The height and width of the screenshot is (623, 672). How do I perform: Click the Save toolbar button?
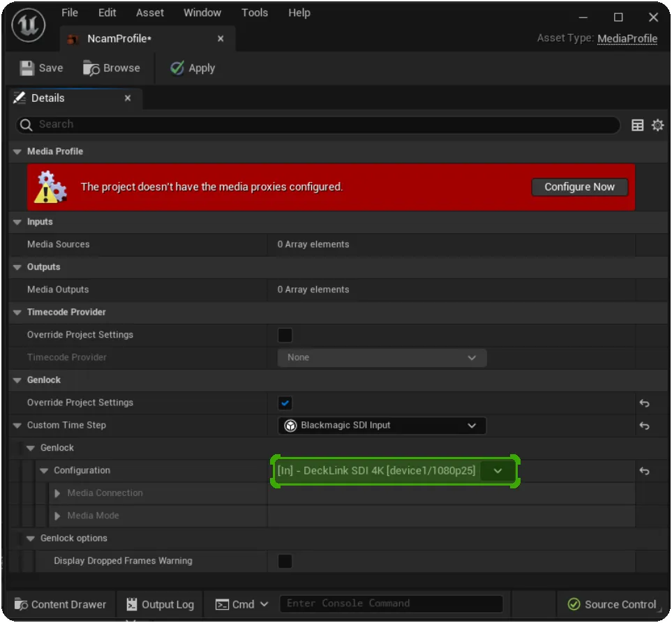41,68
